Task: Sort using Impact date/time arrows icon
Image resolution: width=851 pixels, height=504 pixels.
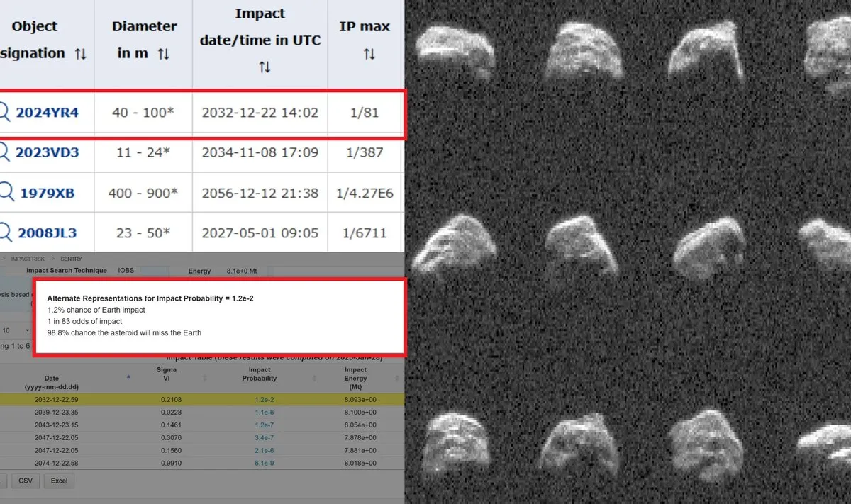Action: tap(265, 66)
